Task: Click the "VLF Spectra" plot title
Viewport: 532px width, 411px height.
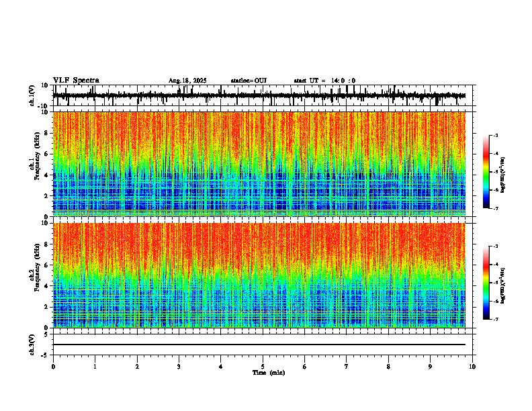Action: click(76, 81)
